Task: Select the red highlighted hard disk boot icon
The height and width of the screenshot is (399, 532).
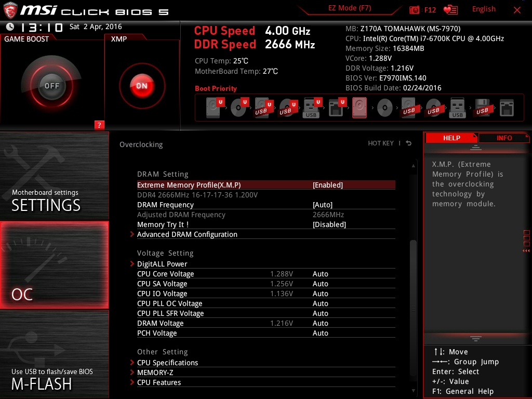Action: 360,108
